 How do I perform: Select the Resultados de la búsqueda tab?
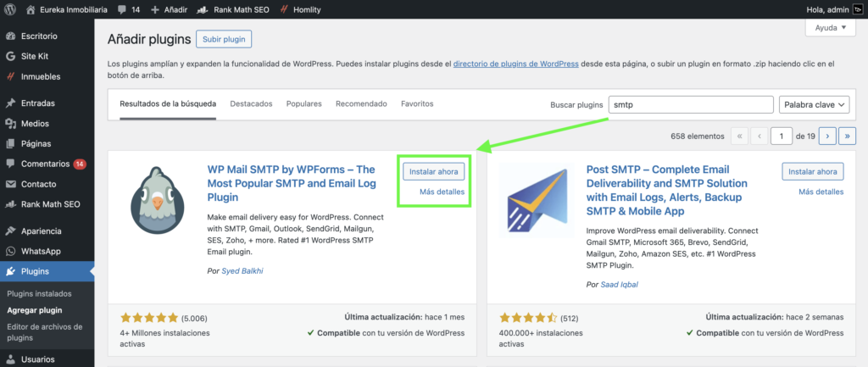pyautogui.click(x=168, y=103)
